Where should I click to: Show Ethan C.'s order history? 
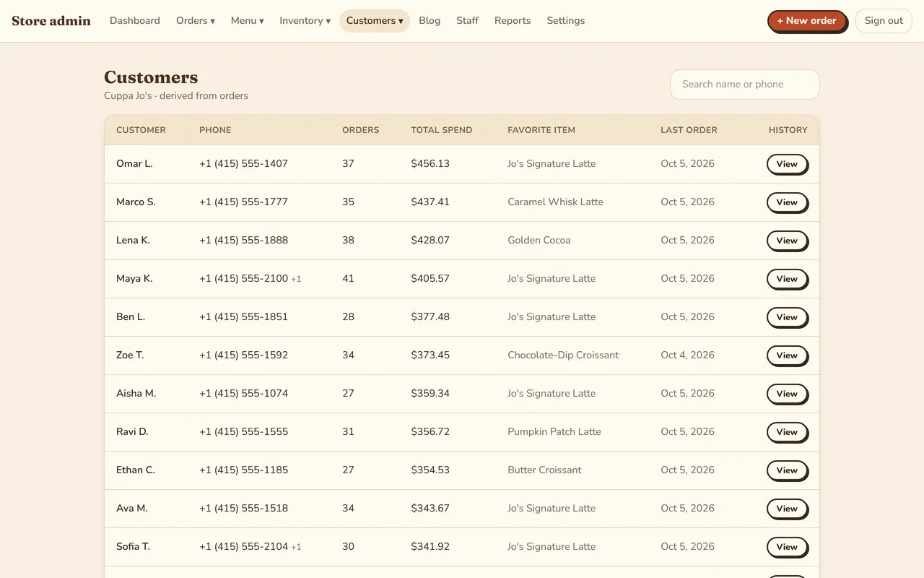click(787, 470)
